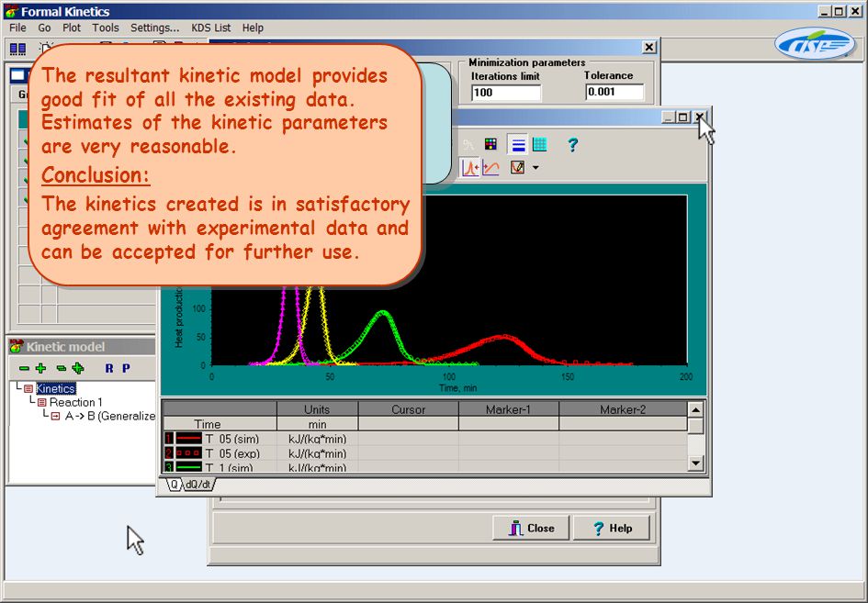Screen dimensions: 868x603
Task: Click the red squares swatch for T 05 (exp)
Action: 189,453
